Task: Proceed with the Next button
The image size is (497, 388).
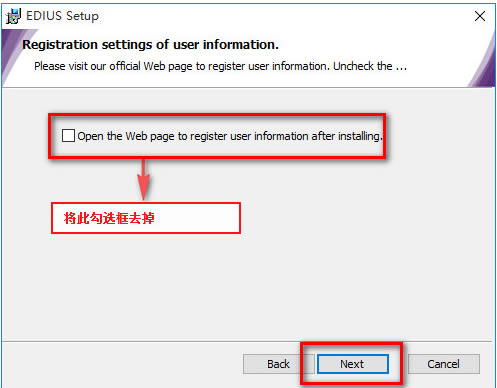Action: (x=353, y=364)
